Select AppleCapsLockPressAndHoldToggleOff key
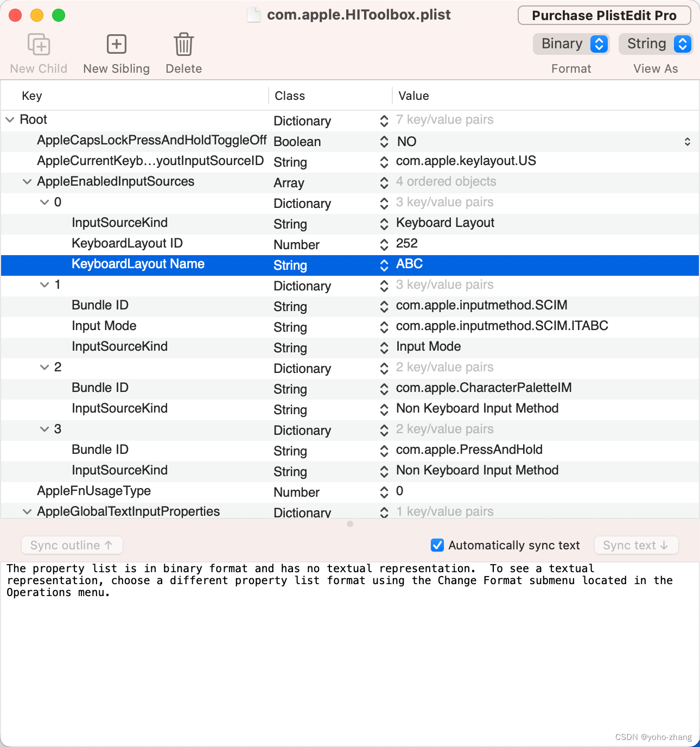Viewport: 700px width, 747px height. coord(151,140)
